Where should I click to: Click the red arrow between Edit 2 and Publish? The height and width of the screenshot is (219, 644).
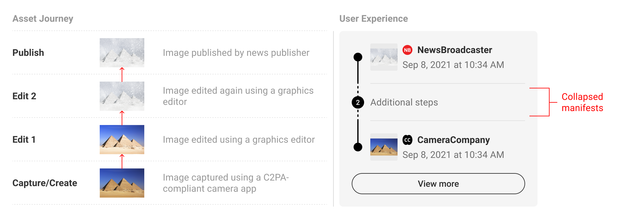(x=122, y=74)
